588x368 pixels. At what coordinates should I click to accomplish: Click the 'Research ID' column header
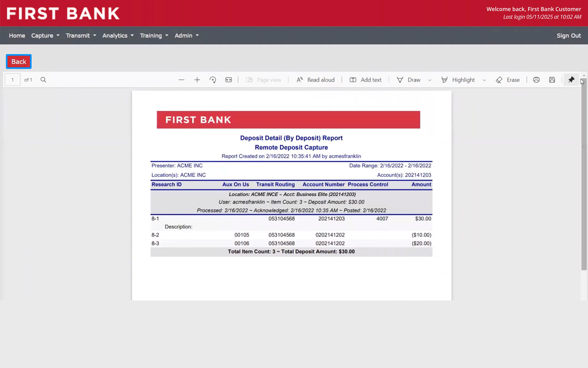(x=167, y=184)
